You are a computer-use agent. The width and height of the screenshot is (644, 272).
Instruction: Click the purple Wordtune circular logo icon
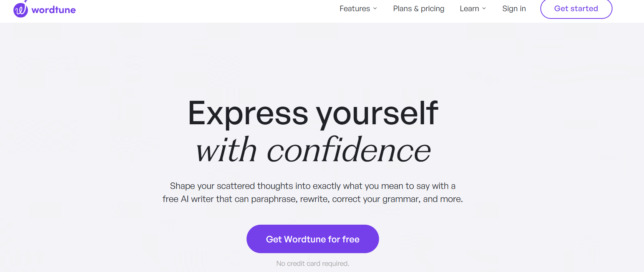pos(20,10)
